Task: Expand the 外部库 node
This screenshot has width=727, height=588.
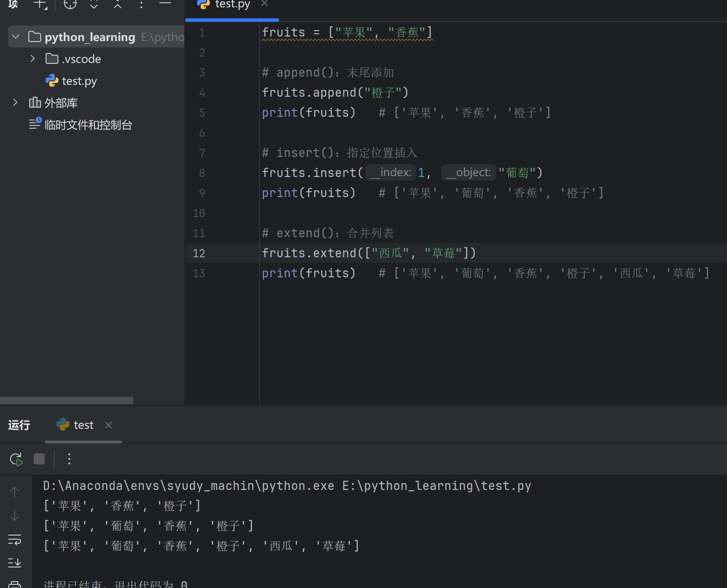Action: [x=15, y=103]
